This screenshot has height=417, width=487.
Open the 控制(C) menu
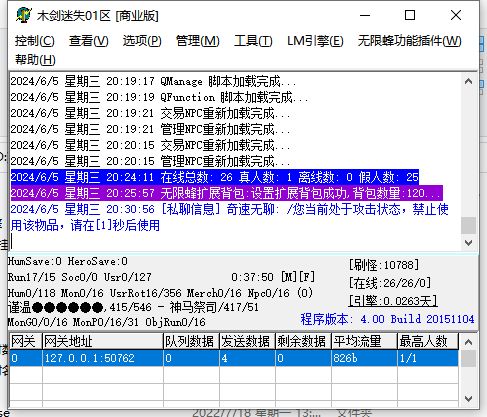35,41
